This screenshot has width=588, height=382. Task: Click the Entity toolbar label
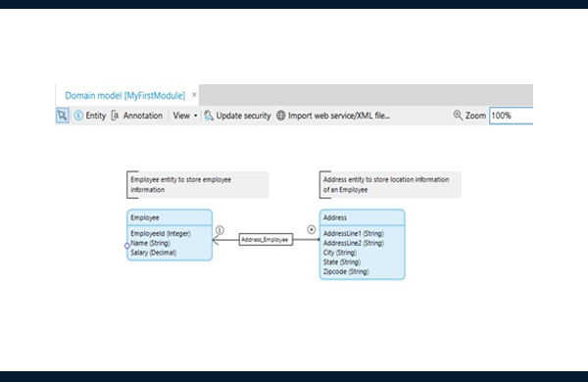(x=96, y=116)
